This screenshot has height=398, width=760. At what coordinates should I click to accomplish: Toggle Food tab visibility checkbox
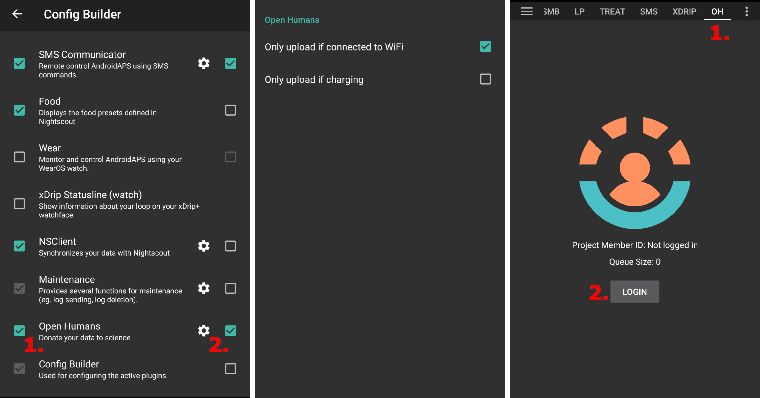tap(230, 110)
